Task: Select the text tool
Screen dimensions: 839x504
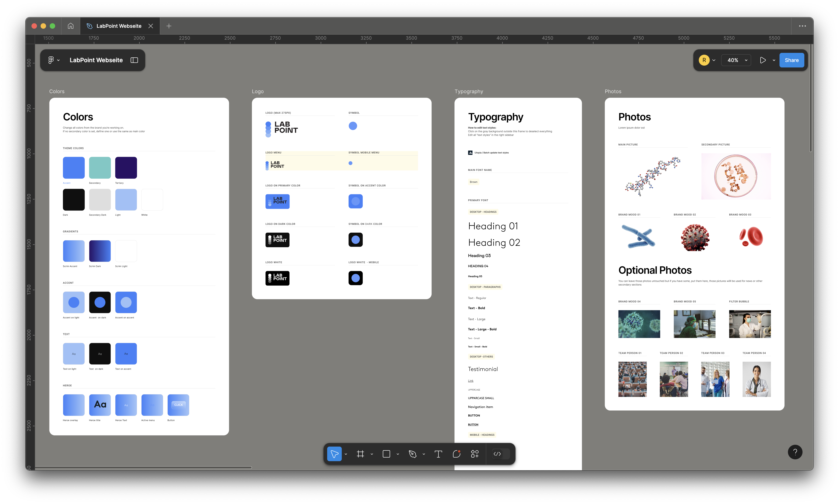Action: coord(438,454)
